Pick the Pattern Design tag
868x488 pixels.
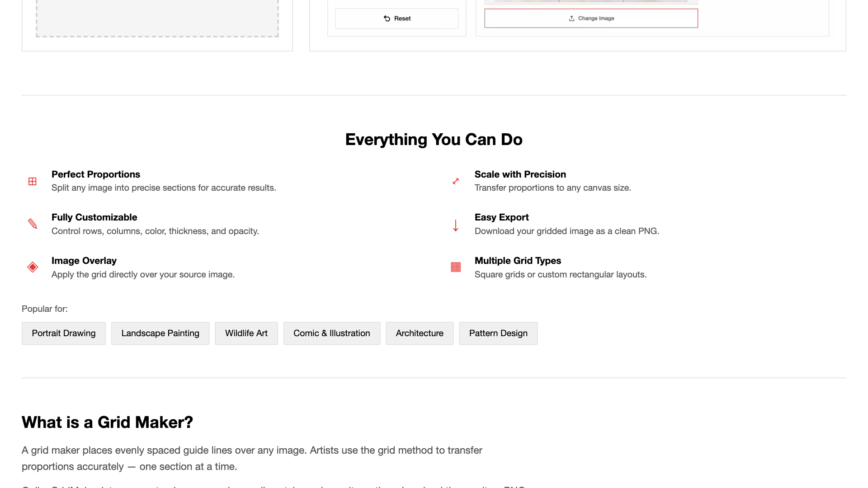(x=498, y=333)
